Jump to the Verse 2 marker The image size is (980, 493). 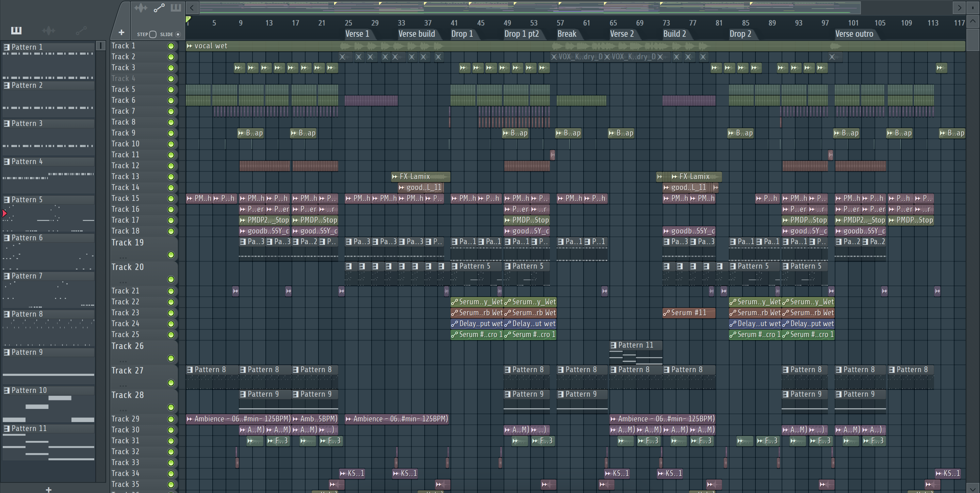click(622, 34)
